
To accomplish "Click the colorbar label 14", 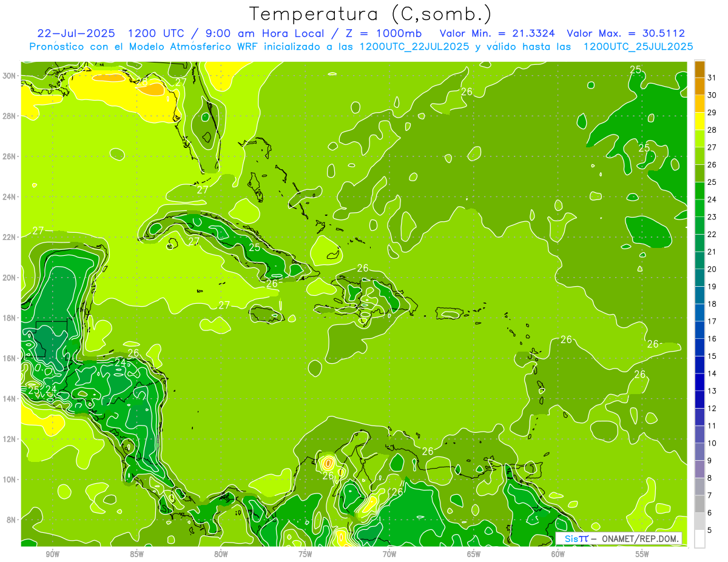I will [x=712, y=373].
